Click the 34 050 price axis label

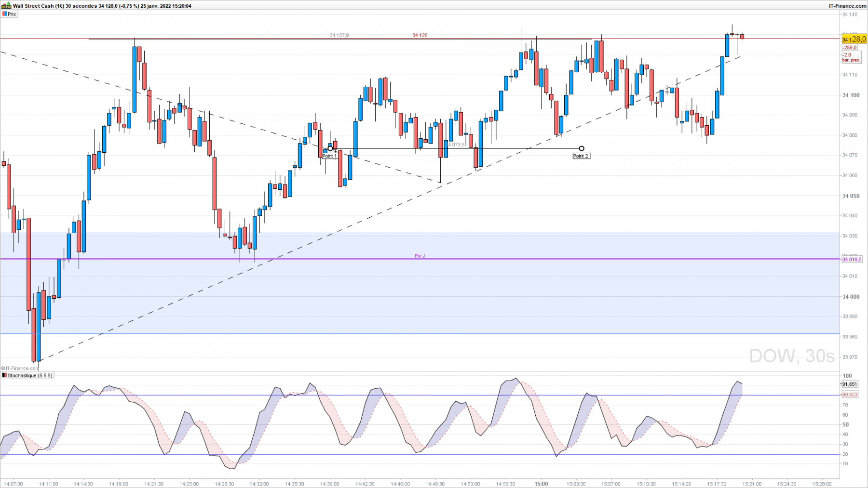pos(851,196)
